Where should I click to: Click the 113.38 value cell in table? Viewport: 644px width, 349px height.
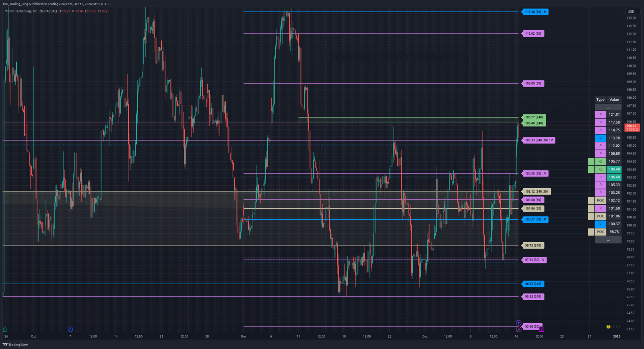614,138
